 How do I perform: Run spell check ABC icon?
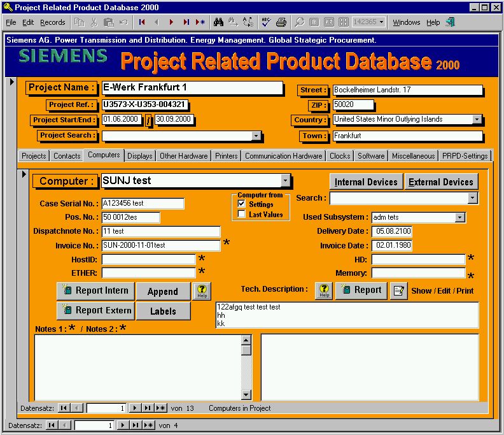[266, 22]
